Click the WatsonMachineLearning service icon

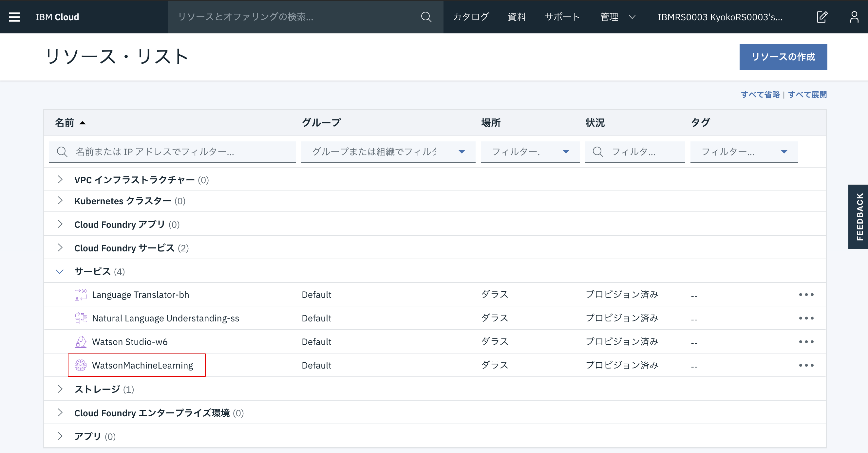coord(81,365)
